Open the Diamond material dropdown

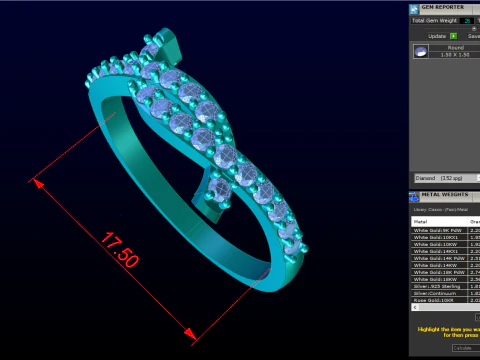tap(447, 178)
